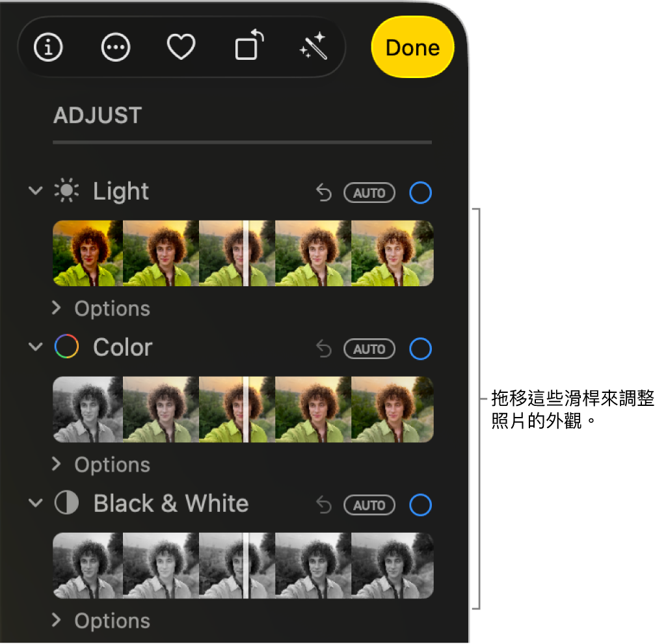Toggle the Light adjustment blue circle
This screenshot has width=666, height=644.
point(420,193)
